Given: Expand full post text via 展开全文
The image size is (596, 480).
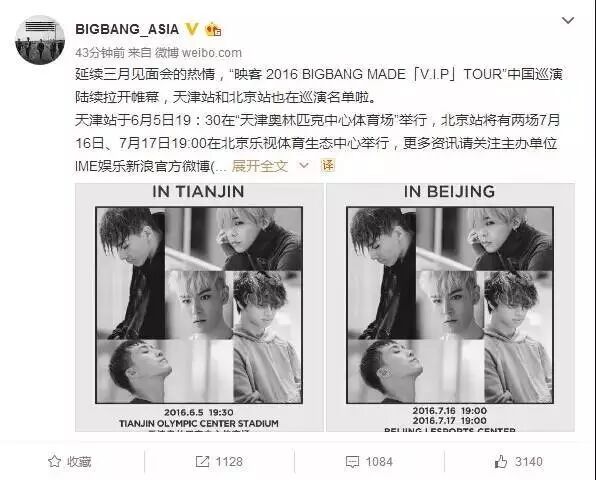Looking at the screenshot, I should pyautogui.click(x=260, y=166).
